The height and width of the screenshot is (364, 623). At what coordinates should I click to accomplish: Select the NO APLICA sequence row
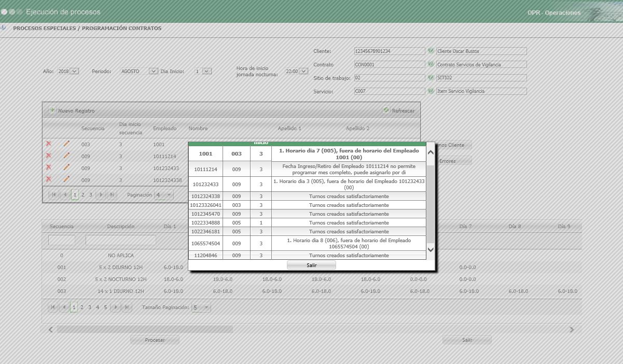[311, 256]
